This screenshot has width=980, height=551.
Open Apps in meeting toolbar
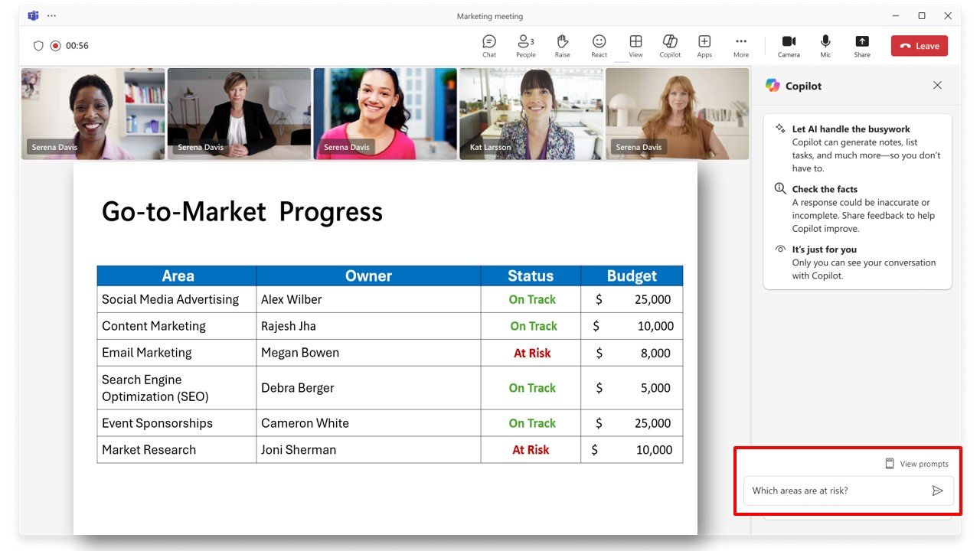click(704, 46)
